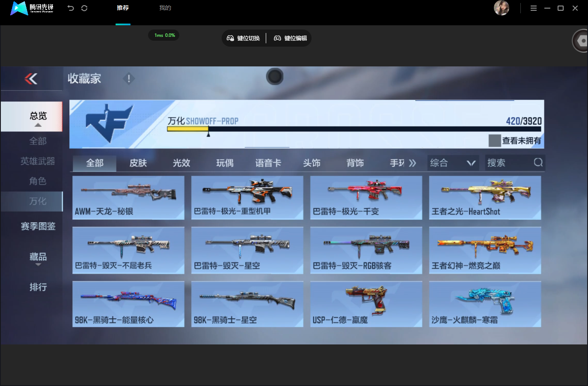Switch to the 我的 top tab

165,8
